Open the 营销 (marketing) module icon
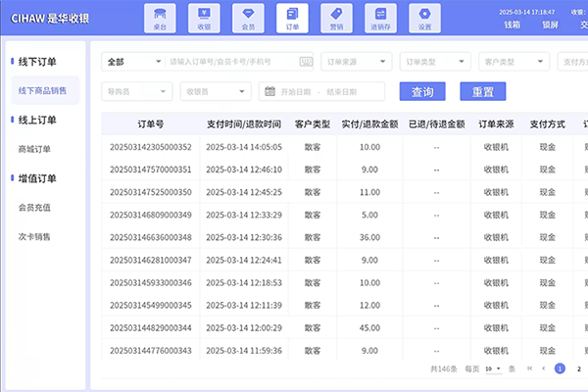 tap(336, 18)
